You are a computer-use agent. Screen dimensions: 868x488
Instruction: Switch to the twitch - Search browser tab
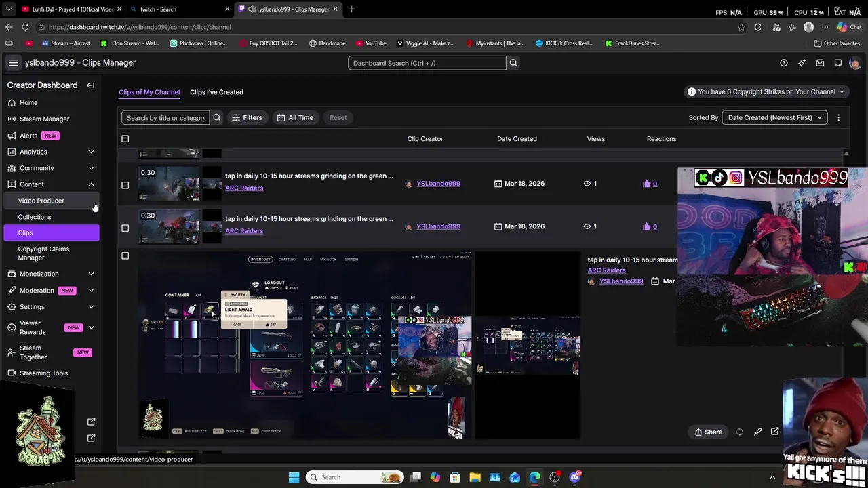pyautogui.click(x=178, y=9)
